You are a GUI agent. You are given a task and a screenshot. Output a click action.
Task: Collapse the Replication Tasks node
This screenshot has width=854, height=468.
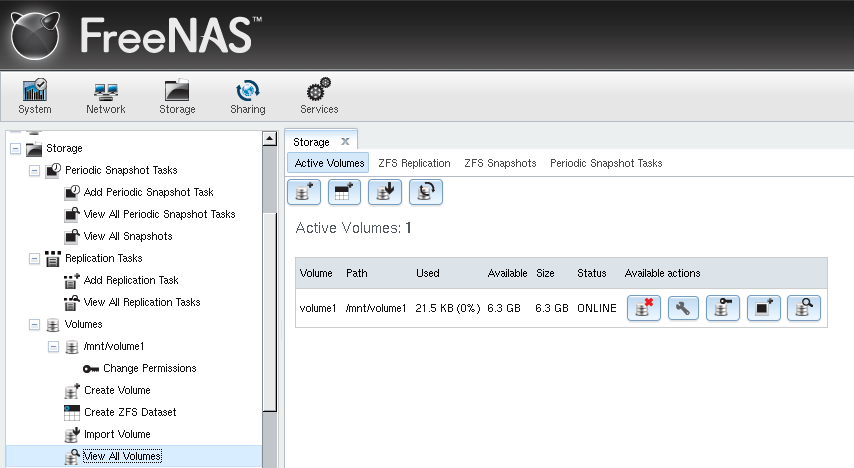click(x=34, y=258)
